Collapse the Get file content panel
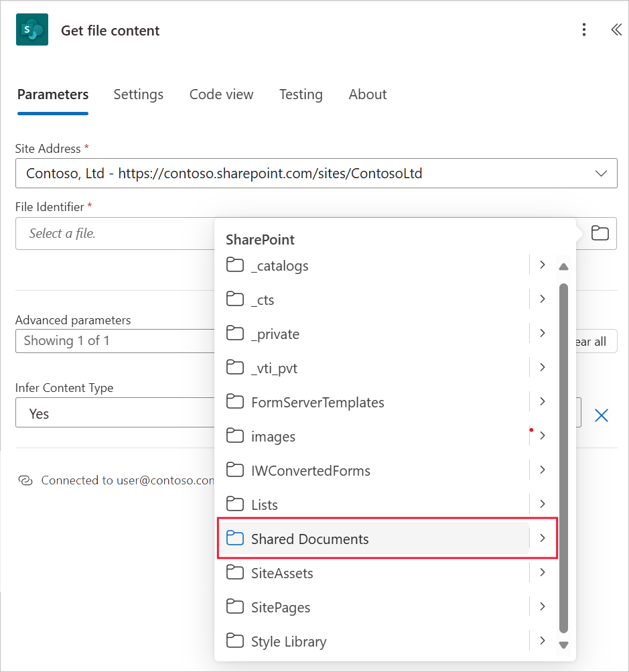The width and height of the screenshot is (629, 672). (x=616, y=30)
